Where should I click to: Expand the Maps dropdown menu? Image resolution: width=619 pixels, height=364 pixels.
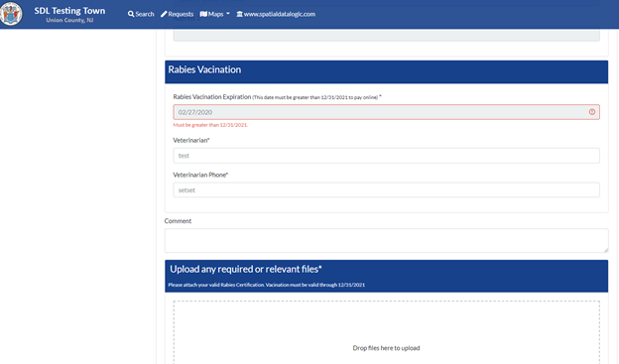click(214, 14)
